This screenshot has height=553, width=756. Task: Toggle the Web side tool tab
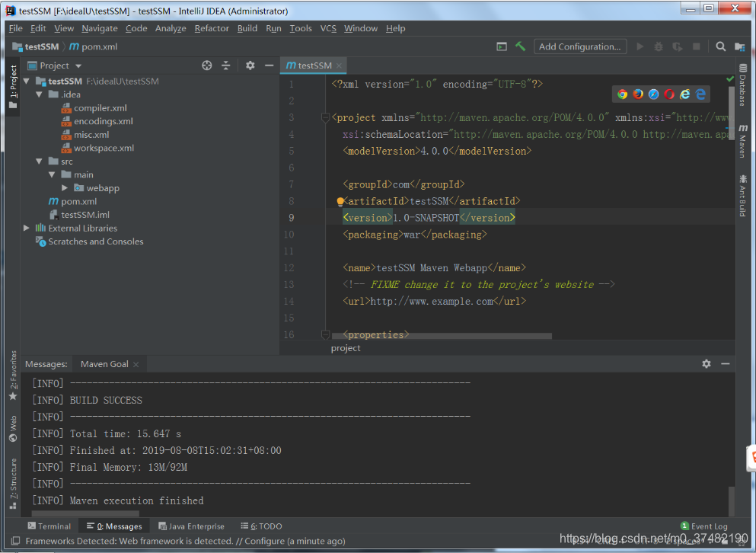(13, 429)
